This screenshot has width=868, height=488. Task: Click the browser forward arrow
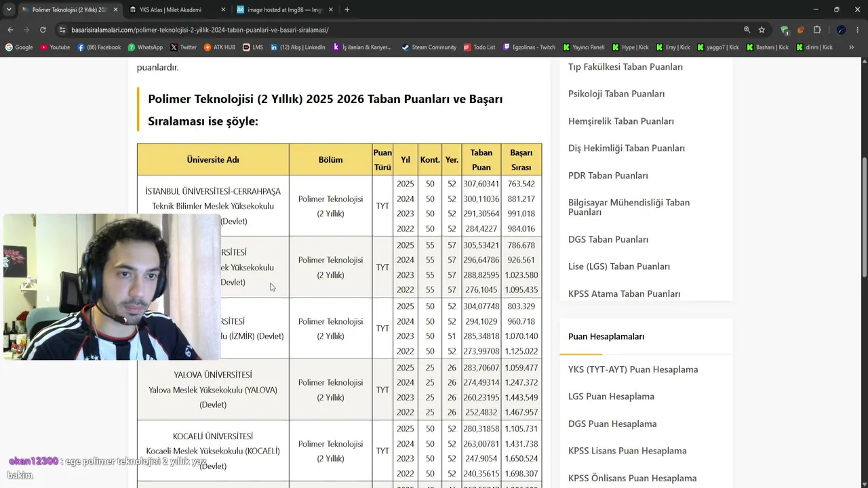(26, 30)
